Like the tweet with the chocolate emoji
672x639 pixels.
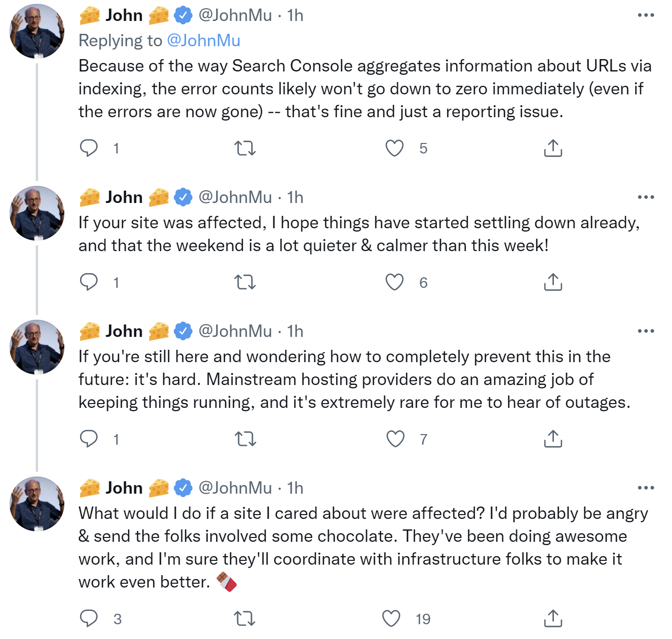click(x=391, y=618)
